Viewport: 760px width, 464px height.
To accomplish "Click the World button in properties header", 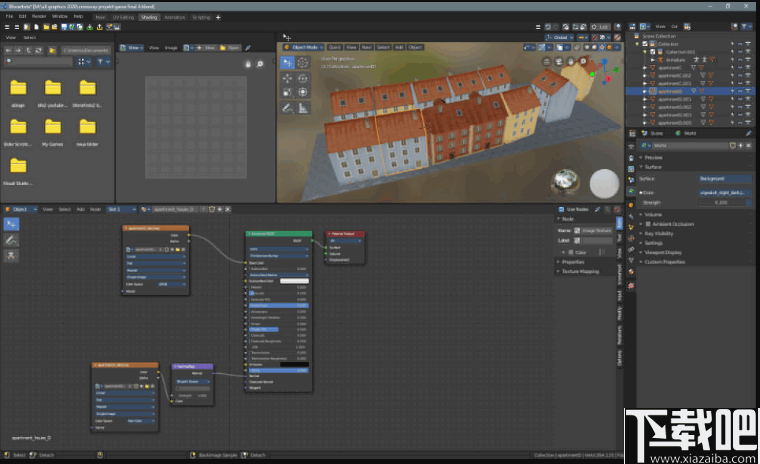I will tap(686, 133).
